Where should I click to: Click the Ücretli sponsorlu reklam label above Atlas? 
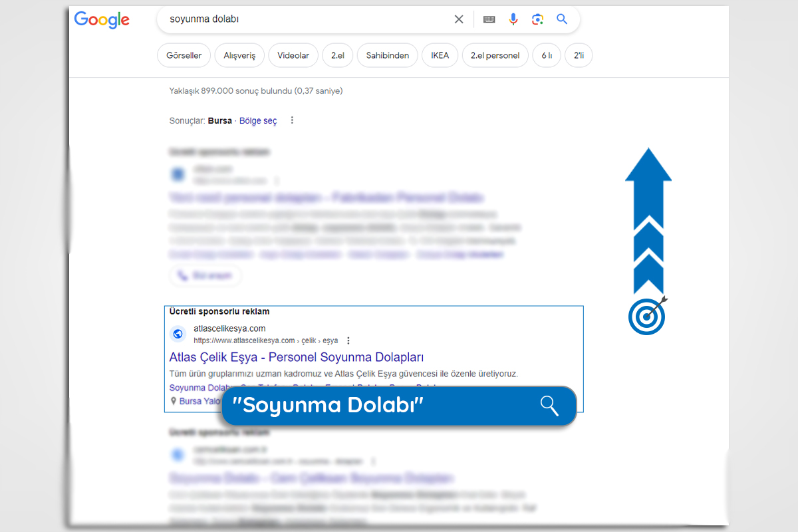219,311
